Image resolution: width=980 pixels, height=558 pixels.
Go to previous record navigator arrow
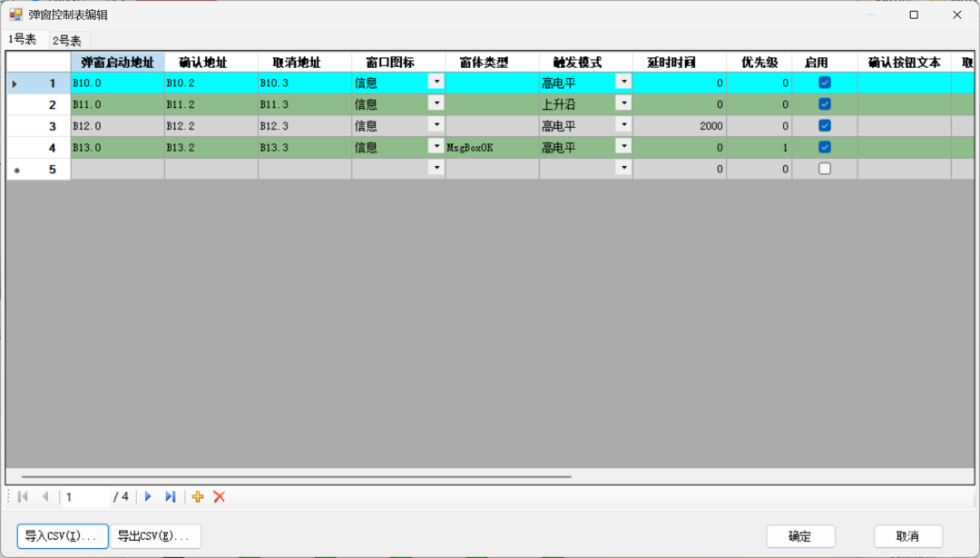[45, 497]
